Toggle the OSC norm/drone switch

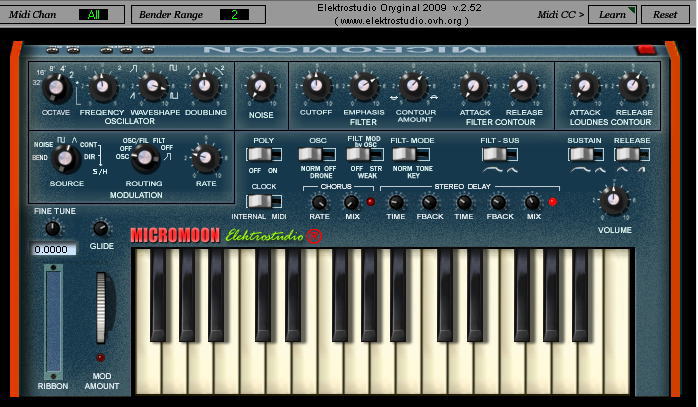[x=317, y=155]
